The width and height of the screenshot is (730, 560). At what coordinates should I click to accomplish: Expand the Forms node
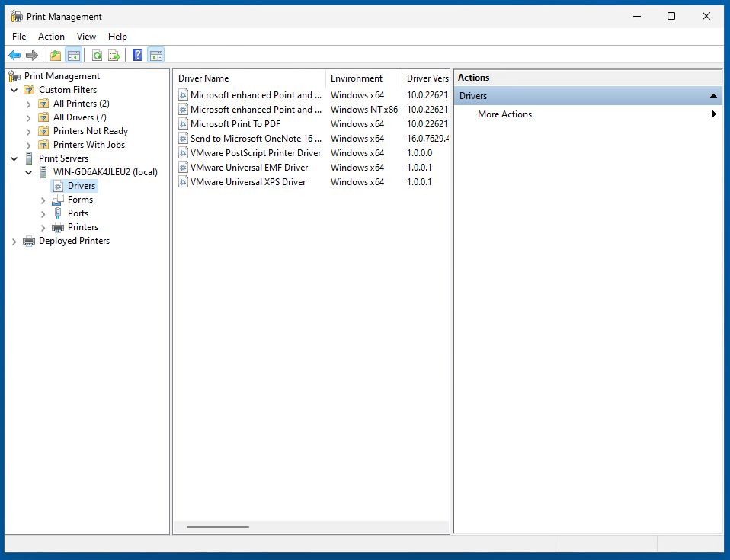point(43,200)
